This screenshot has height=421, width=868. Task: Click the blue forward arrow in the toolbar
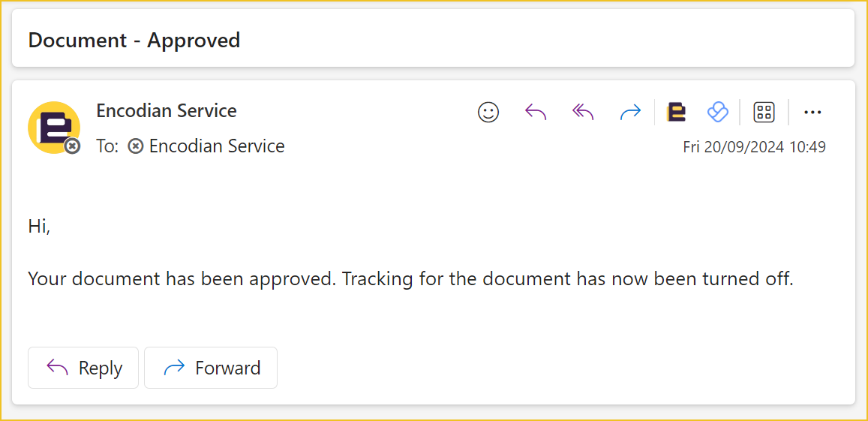630,113
